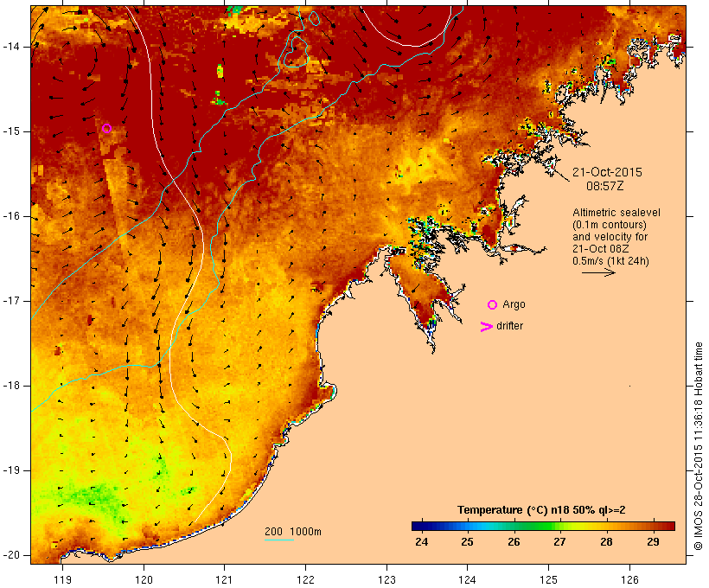Click the latitude label -20
The width and height of the screenshot is (709, 588).
pos(11,555)
